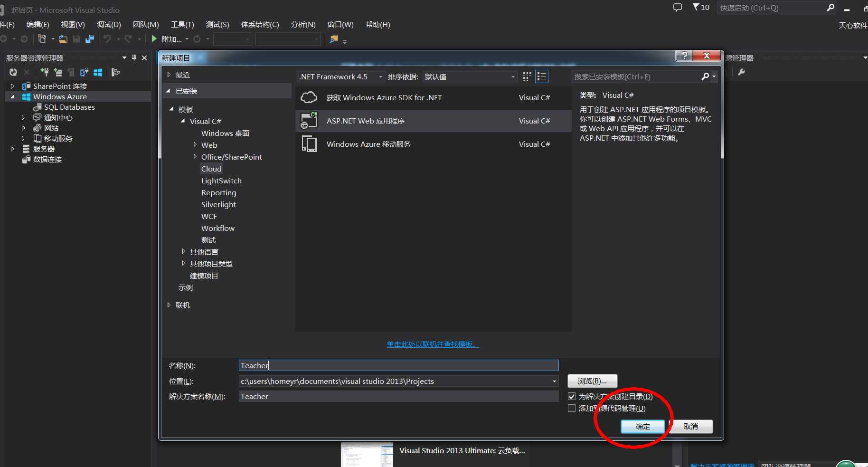
Task: Click the project name field containing Teacher
Action: tap(398, 365)
